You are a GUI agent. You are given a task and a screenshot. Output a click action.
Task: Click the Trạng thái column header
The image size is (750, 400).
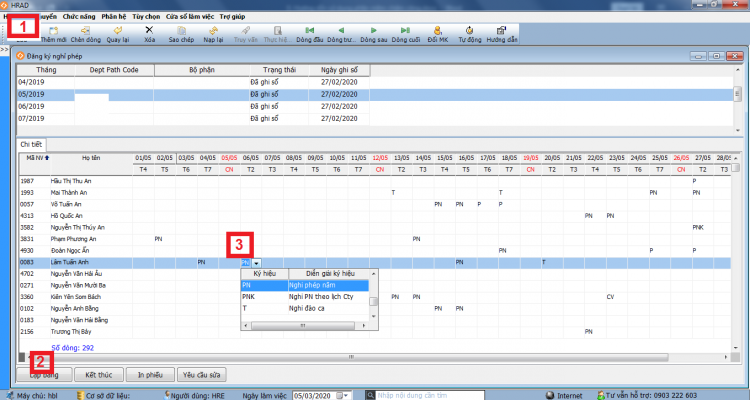point(279,70)
